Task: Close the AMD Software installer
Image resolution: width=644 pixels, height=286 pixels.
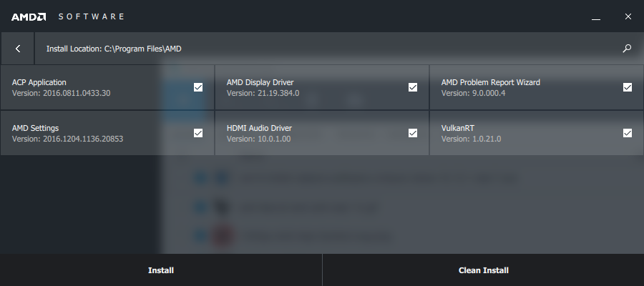Action: click(628, 16)
